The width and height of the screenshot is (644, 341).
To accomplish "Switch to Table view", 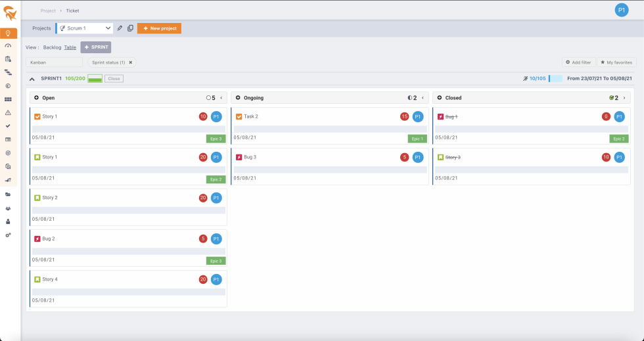I will pos(70,47).
